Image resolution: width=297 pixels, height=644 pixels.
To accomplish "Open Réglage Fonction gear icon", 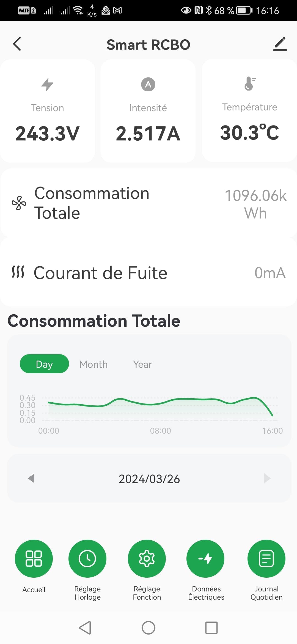I will (147, 558).
